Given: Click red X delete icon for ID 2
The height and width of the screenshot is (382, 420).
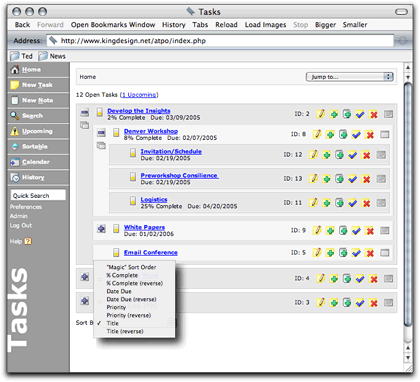Looking at the screenshot, I should (374, 114).
